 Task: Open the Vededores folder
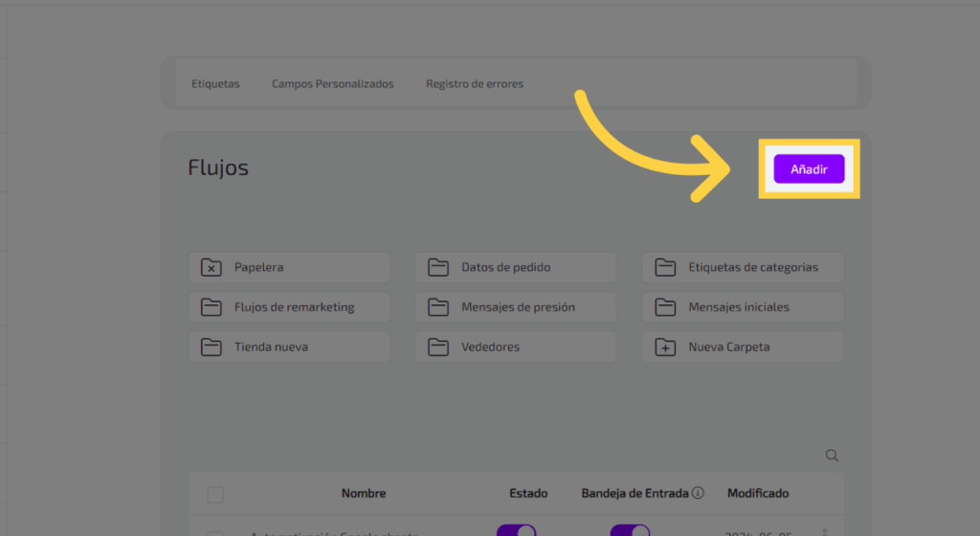click(x=515, y=346)
